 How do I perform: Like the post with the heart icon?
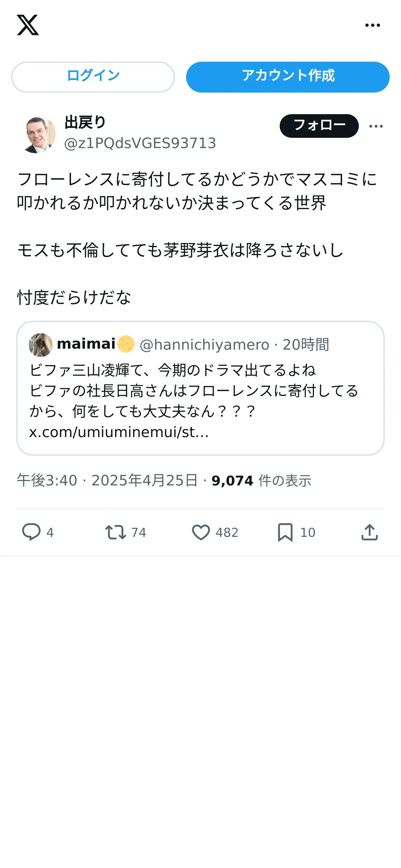[201, 532]
